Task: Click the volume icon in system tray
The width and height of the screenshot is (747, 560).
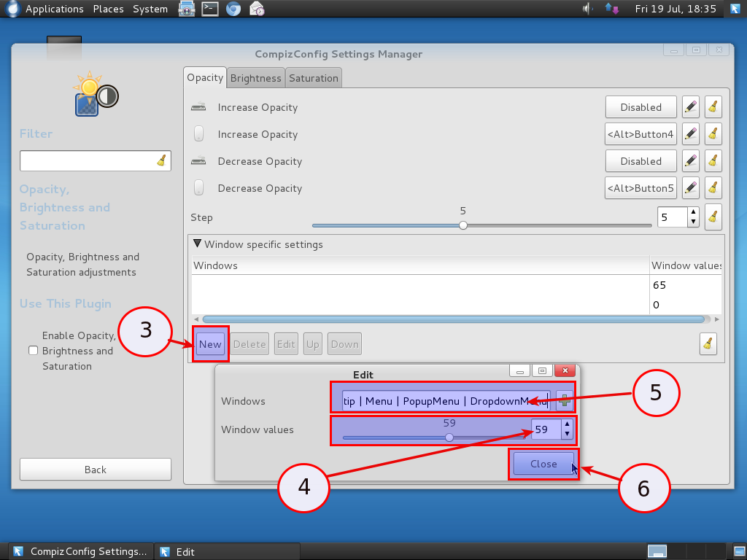Action: [x=587, y=9]
